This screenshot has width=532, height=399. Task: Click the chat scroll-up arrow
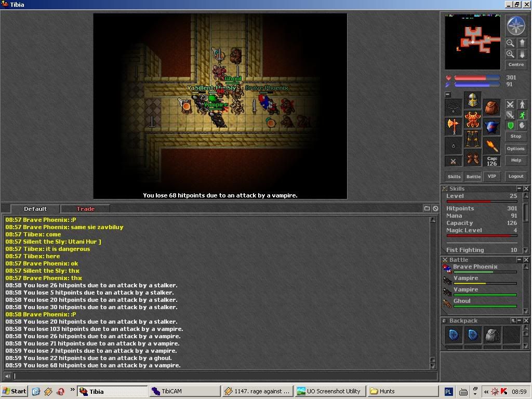point(433,220)
